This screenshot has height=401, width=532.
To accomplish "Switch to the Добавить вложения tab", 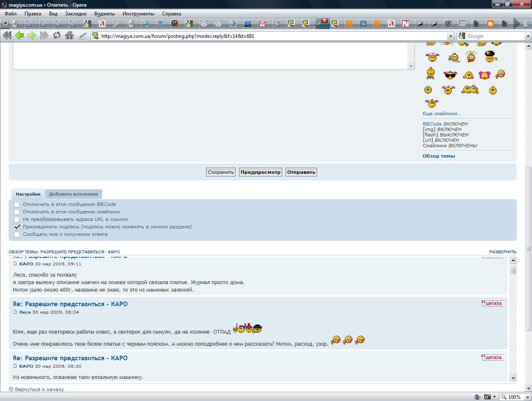I will tap(74, 194).
